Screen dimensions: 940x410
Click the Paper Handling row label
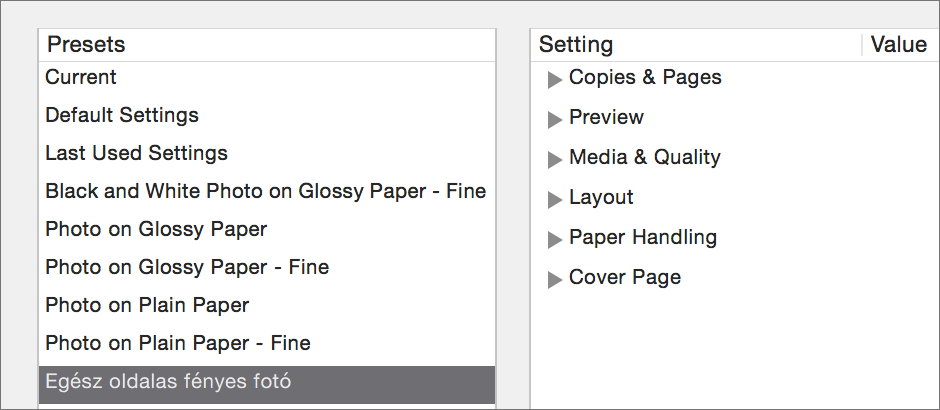point(643,238)
